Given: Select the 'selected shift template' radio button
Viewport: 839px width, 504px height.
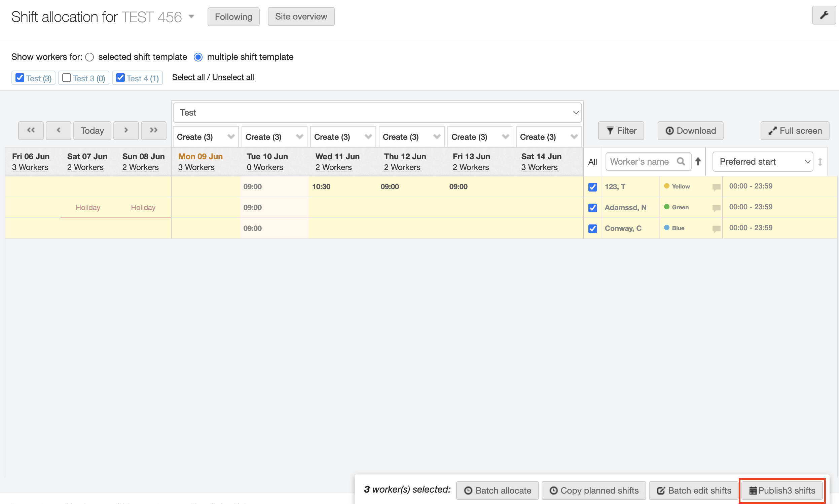Looking at the screenshot, I should [89, 57].
